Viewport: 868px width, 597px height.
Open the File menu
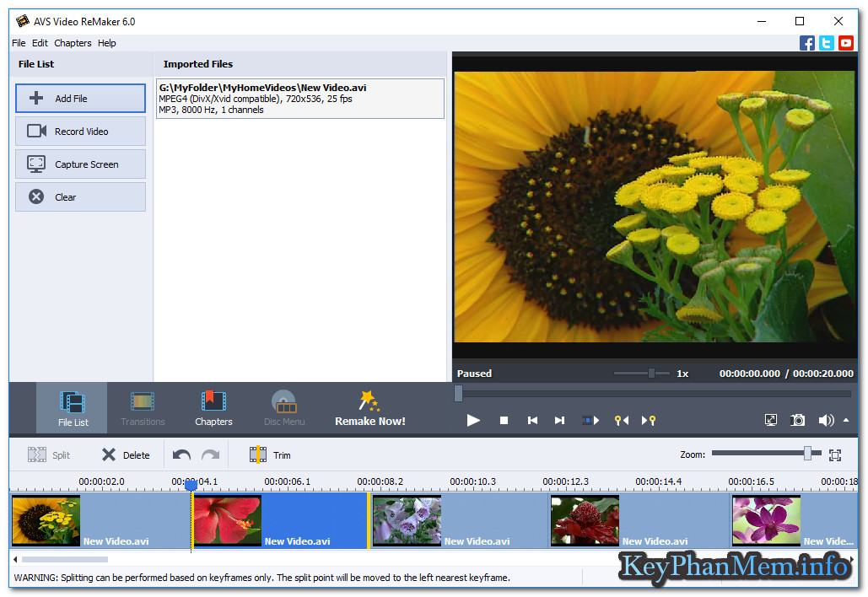coord(19,43)
